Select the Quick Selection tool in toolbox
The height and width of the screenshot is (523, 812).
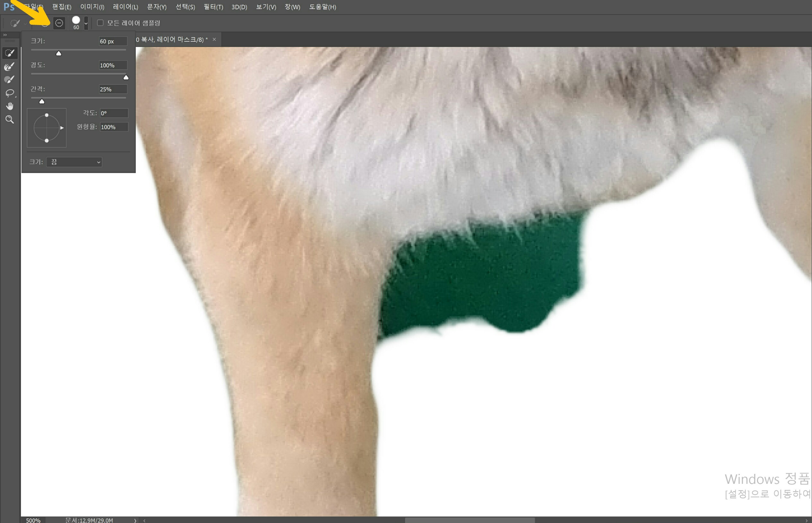[x=10, y=53]
